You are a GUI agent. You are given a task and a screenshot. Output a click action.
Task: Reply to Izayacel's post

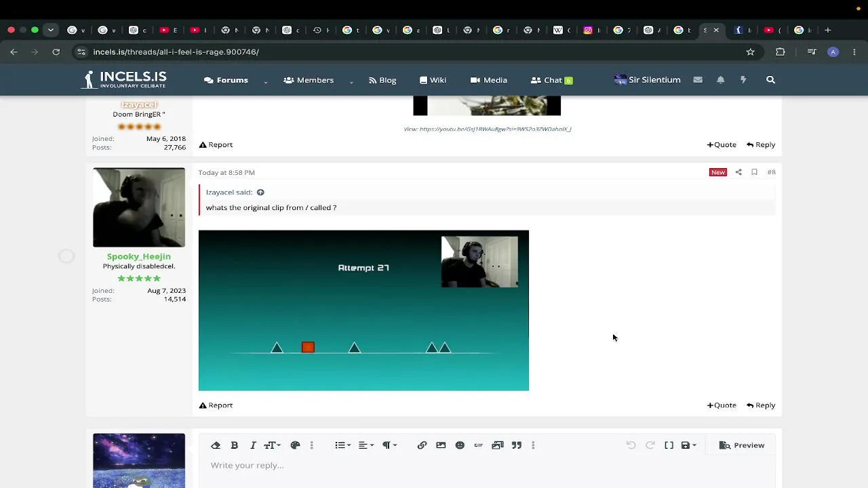[761, 144]
